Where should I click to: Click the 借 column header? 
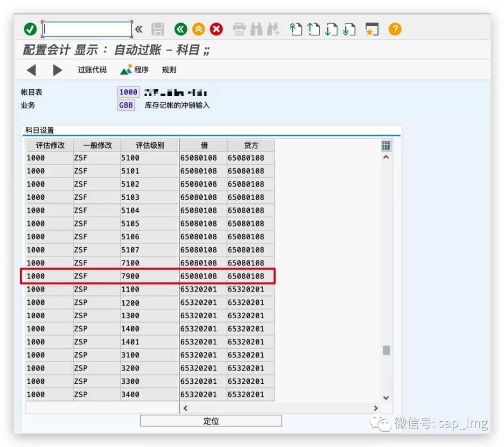(203, 145)
